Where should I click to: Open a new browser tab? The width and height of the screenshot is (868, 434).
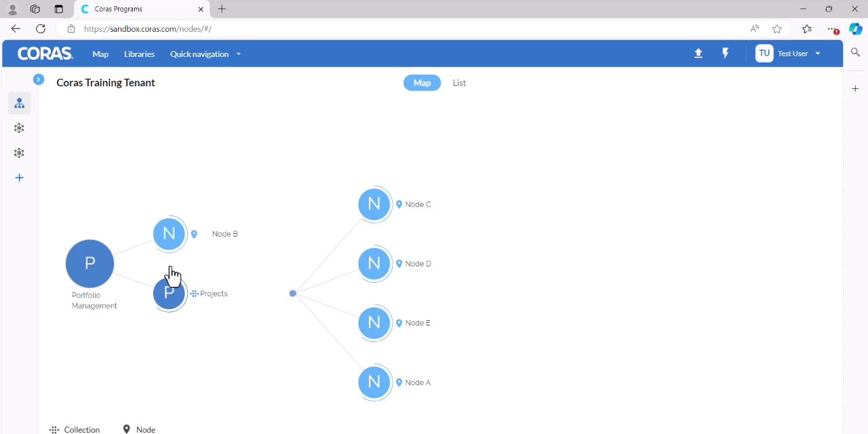tap(222, 9)
